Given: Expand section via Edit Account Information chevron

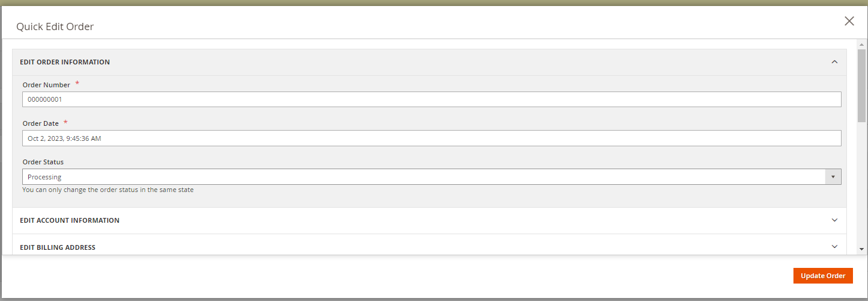Looking at the screenshot, I should click(834, 220).
